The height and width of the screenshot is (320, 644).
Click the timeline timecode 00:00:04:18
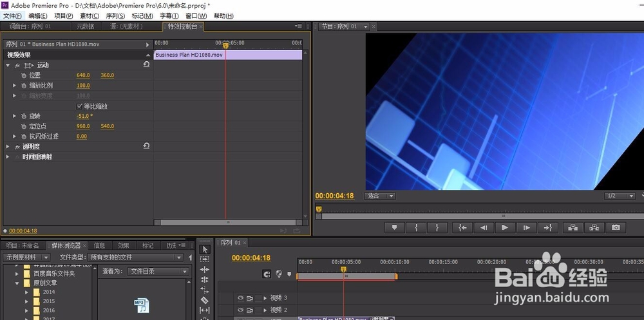[251, 258]
